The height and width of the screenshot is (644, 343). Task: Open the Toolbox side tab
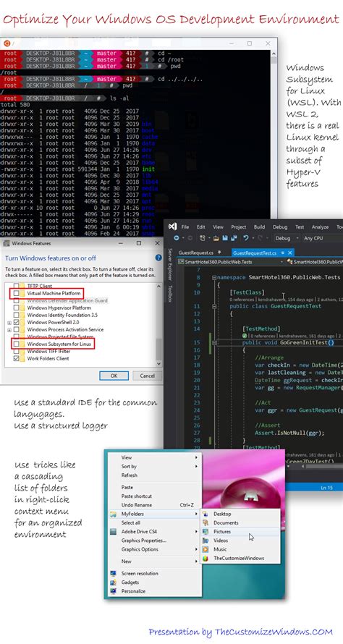pyautogui.click(x=169, y=294)
